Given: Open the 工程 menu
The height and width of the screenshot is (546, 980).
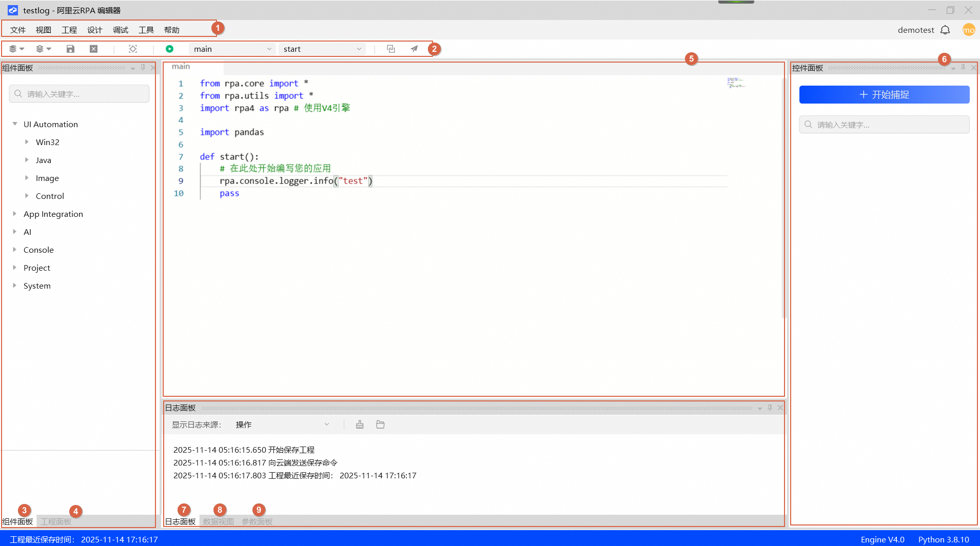Looking at the screenshot, I should [x=69, y=30].
